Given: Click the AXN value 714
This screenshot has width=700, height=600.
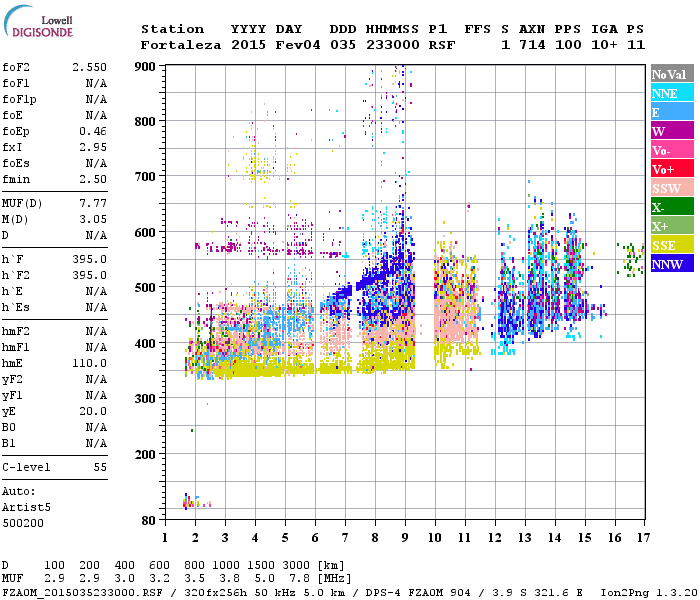Looking at the screenshot, I should click(532, 45).
